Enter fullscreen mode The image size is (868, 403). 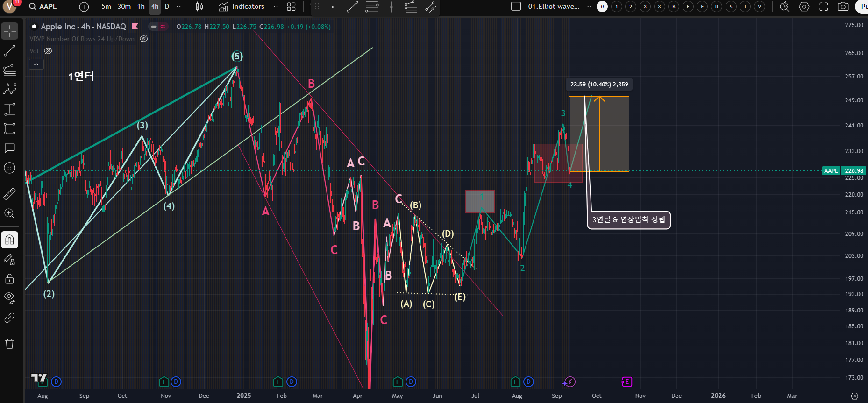(x=824, y=7)
